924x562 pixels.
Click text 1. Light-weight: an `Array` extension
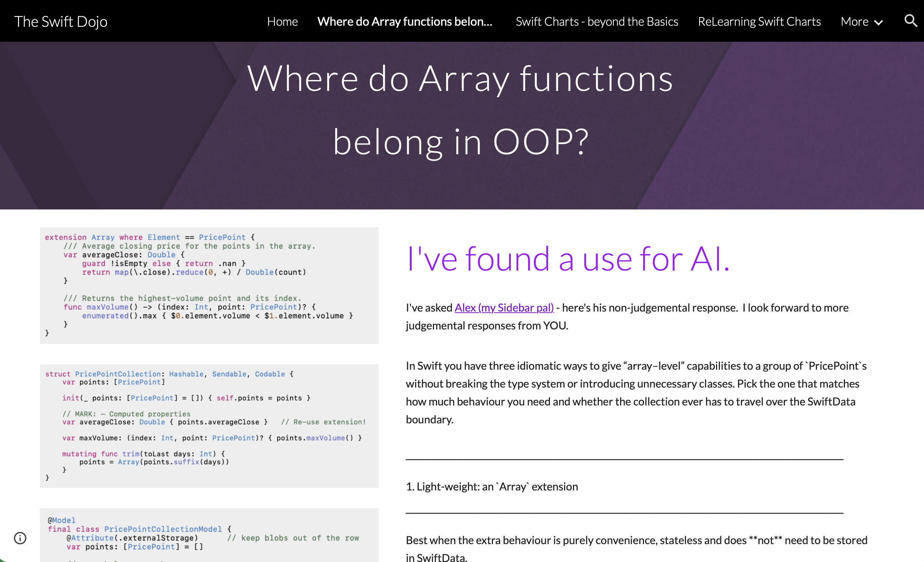(492, 487)
